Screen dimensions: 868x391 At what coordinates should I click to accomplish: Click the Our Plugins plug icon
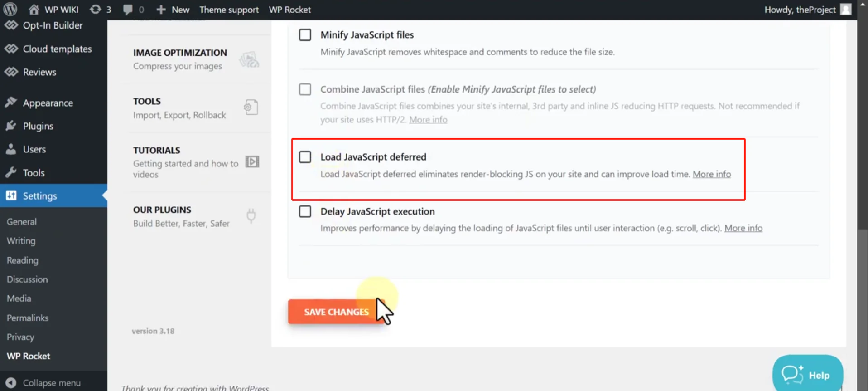(x=251, y=215)
